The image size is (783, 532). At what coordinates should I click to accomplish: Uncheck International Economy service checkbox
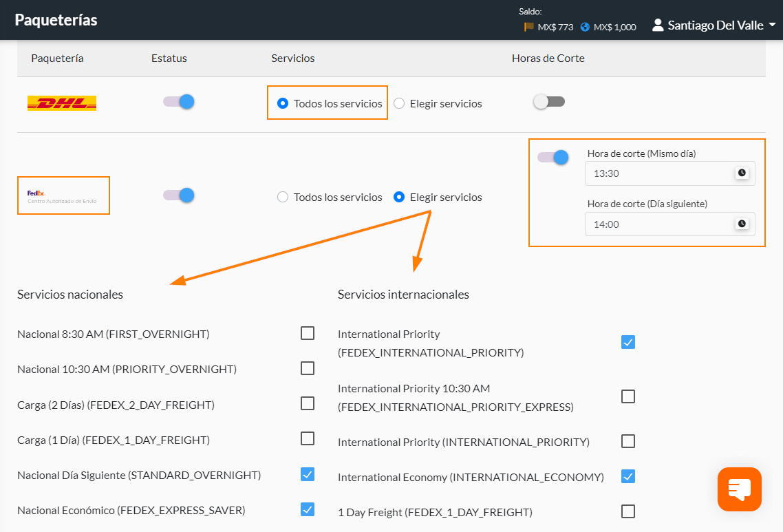(628, 476)
